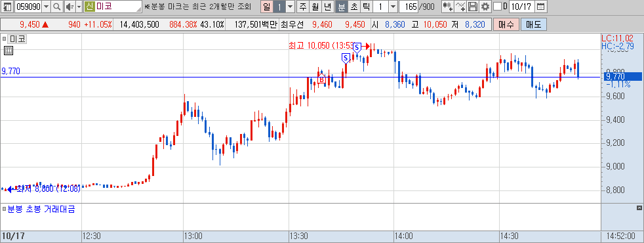Click the low price 8,320
Viewport: 644px width, 243px height.
[x=475, y=25]
